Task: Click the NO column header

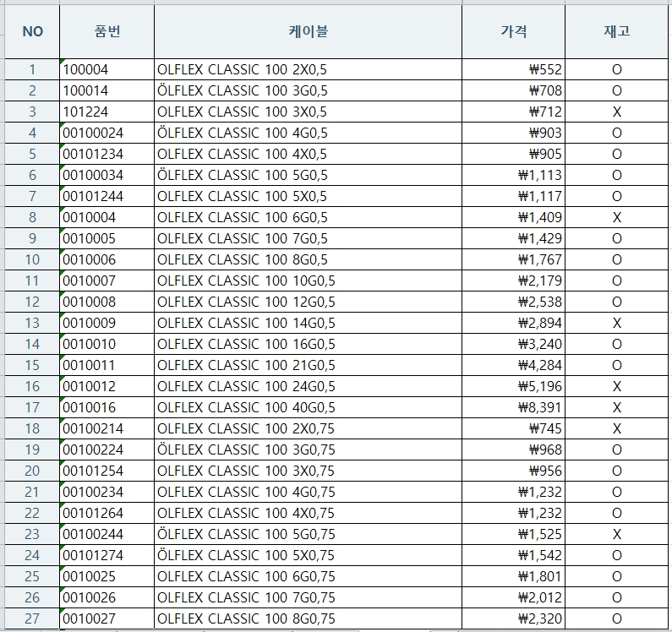Action: tap(32, 31)
